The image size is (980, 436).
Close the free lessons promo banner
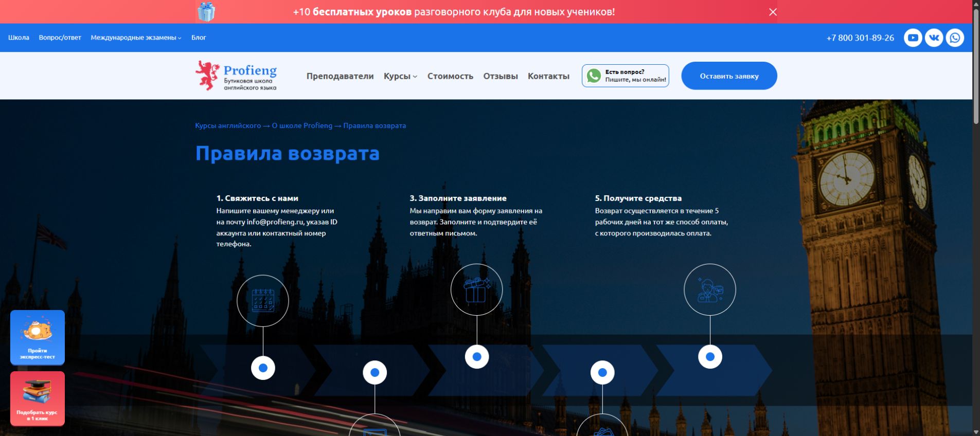(x=773, y=12)
